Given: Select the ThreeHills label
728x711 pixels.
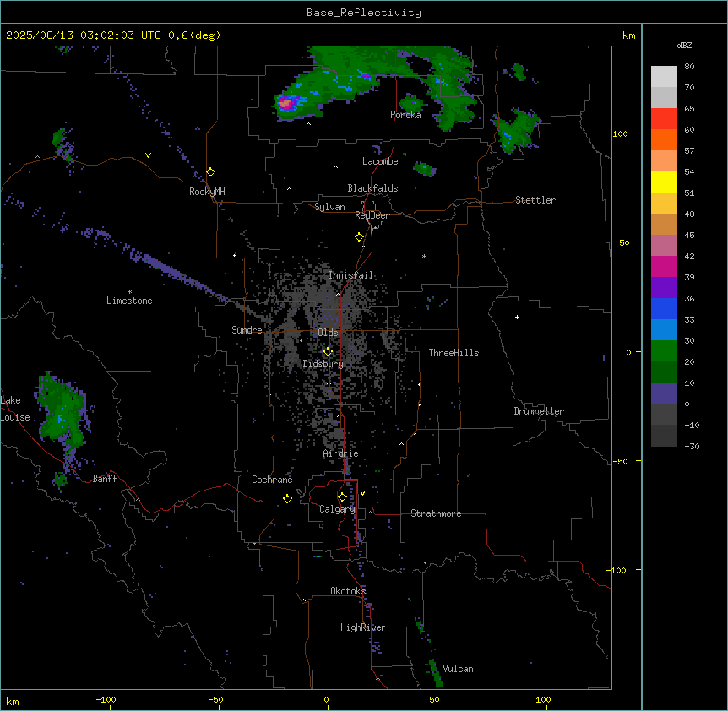Looking at the screenshot, I should 454,353.
